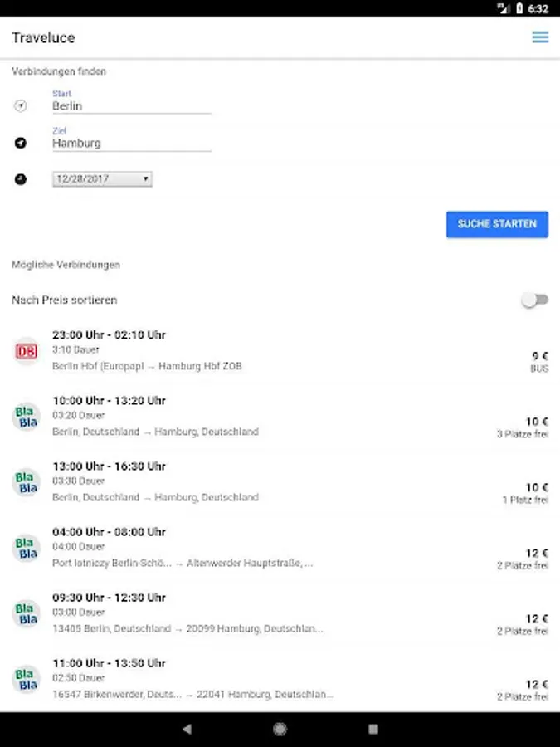Click the Berlin start input field
This screenshot has width=560, height=747.
(131, 106)
